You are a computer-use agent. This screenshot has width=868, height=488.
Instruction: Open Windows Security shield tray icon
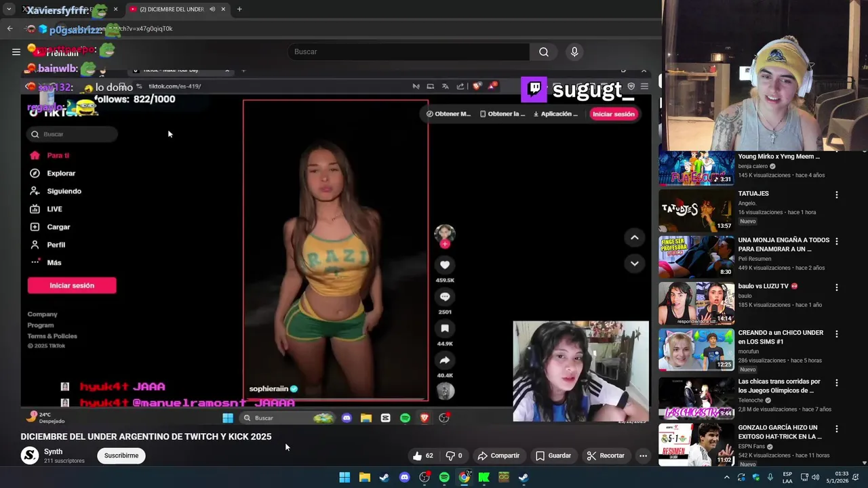click(756, 477)
